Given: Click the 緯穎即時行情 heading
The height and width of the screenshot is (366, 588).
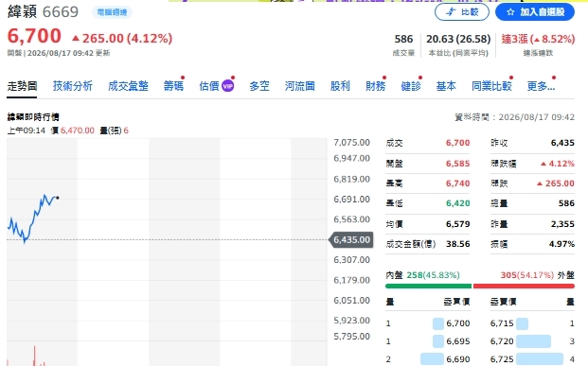Looking at the screenshot, I should 33,117.
